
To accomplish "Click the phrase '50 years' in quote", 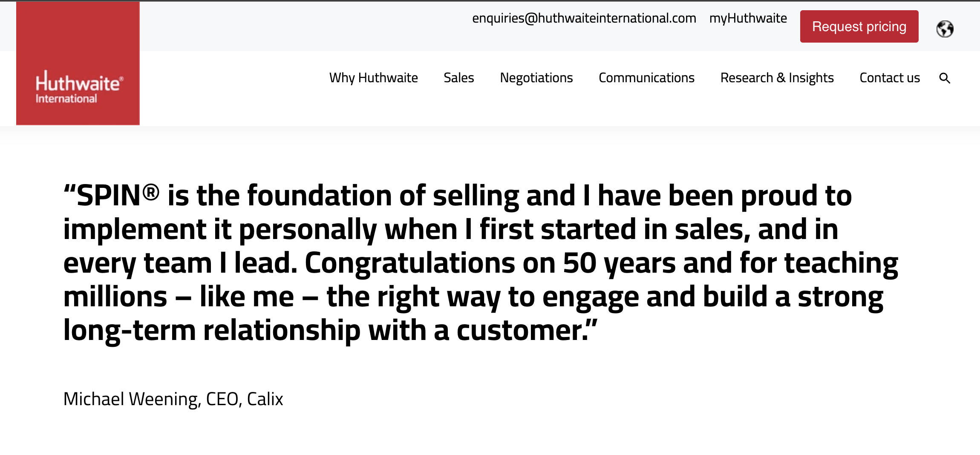I will (619, 263).
